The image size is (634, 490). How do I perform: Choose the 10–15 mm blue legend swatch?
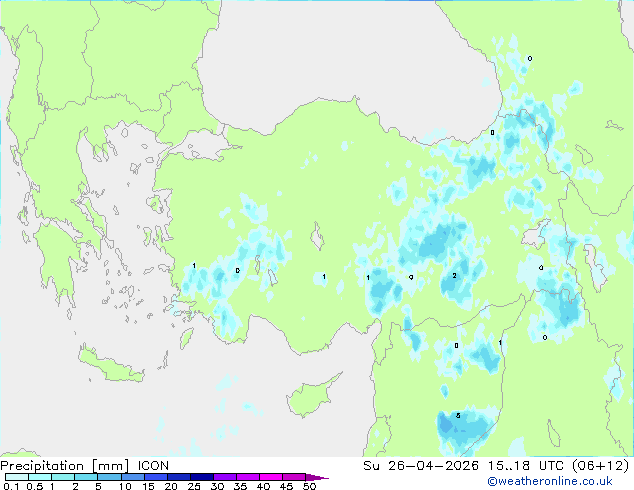click(132, 477)
